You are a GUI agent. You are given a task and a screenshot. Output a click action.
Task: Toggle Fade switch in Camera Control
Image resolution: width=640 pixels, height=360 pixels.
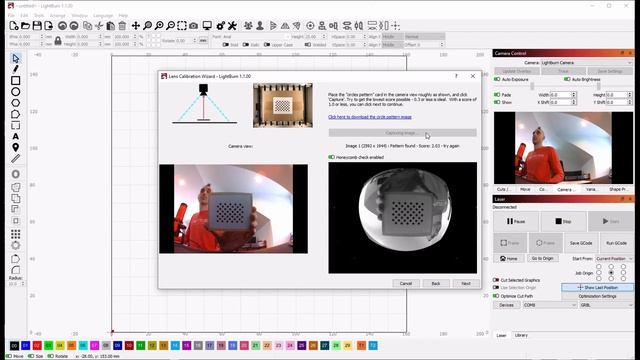pos(497,95)
